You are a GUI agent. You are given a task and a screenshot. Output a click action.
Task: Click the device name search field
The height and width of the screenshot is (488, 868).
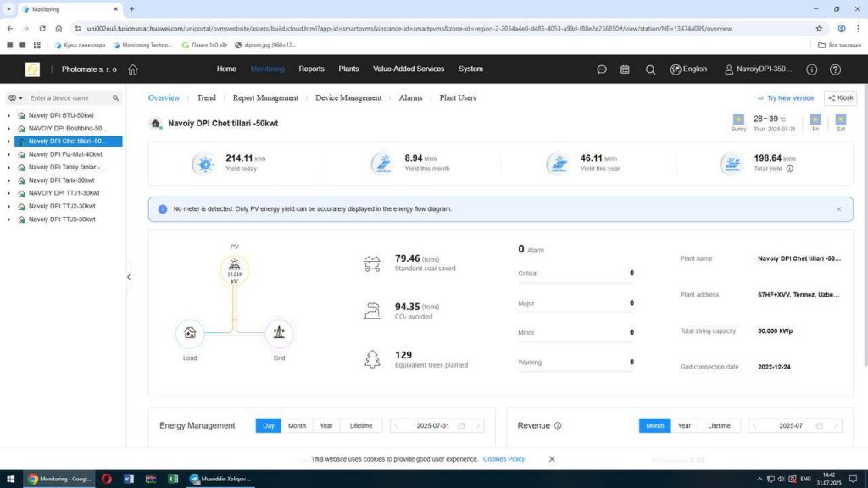[x=68, y=98]
